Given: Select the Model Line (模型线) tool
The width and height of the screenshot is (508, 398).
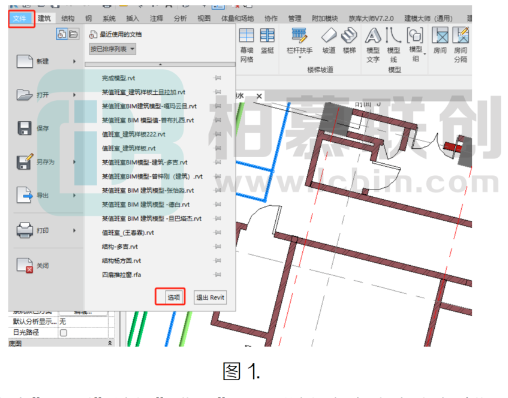Looking at the screenshot, I should tap(393, 45).
